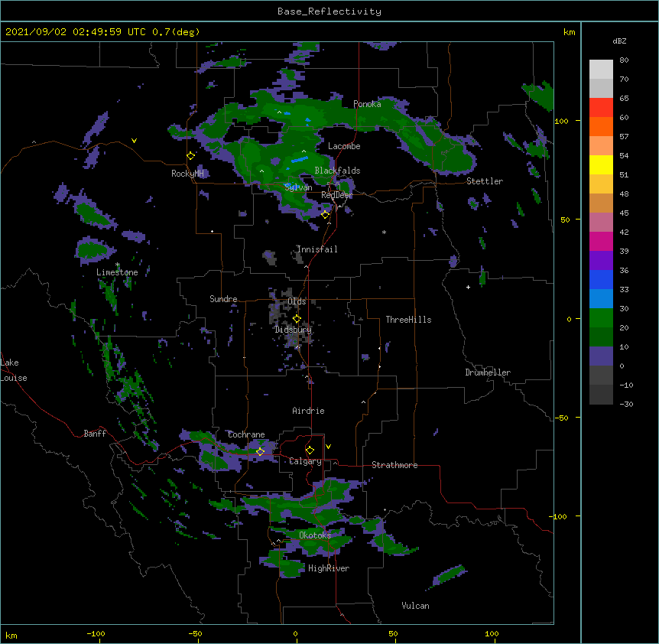Select the red legend swatch below 65
The image size is (659, 644).
pos(601,107)
